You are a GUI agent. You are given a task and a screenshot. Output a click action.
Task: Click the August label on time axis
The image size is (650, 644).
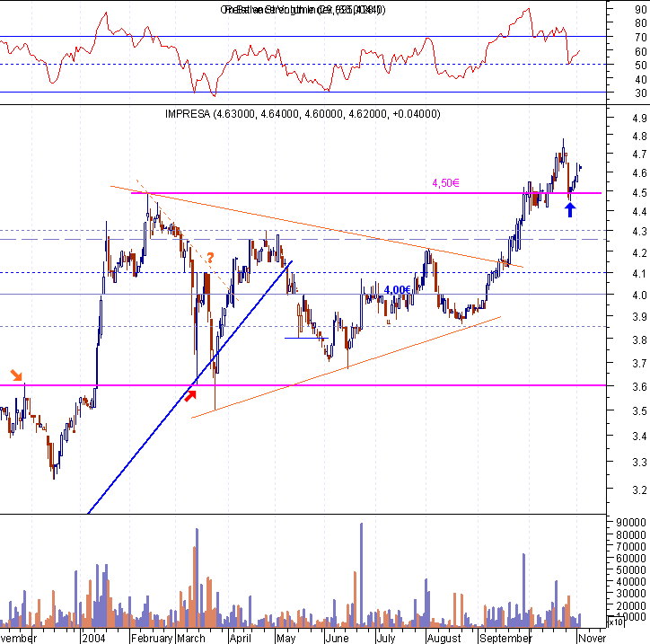[444, 638]
